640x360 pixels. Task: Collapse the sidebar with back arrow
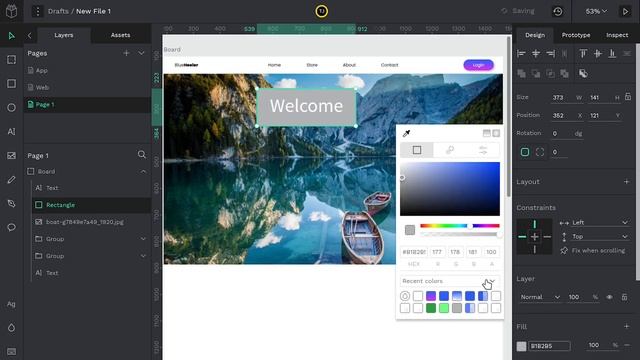click(29, 36)
